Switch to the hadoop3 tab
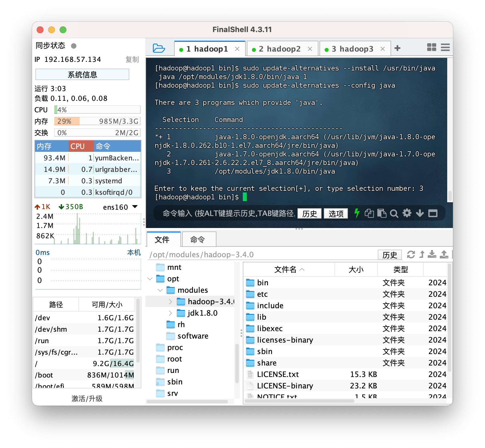Image resolution: width=485 pixels, height=448 pixels. pos(355,49)
